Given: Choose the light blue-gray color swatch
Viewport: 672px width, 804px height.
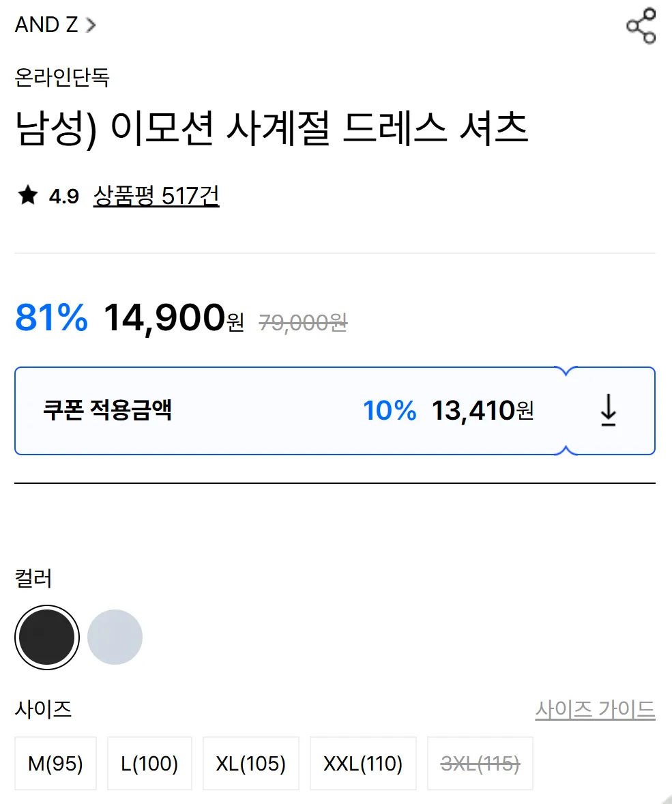Looking at the screenshot, I should [x=115, y=637].
